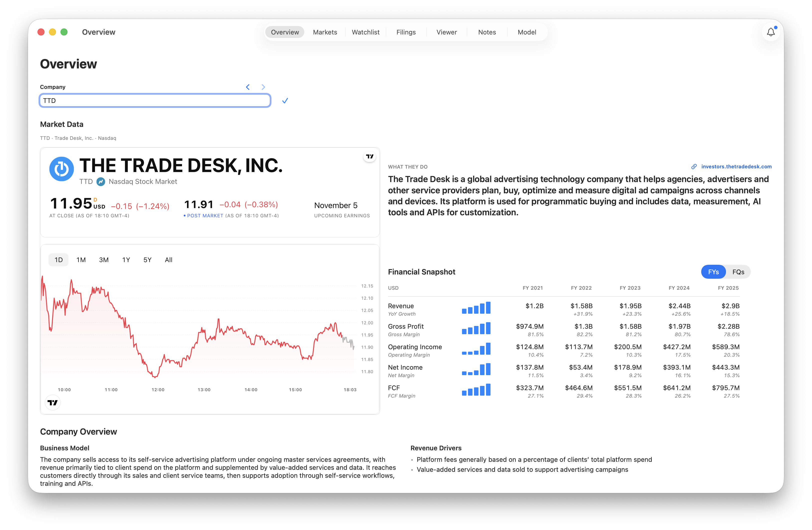Click FY 2021 column header
812x530 pixels.
coord(532,288)
